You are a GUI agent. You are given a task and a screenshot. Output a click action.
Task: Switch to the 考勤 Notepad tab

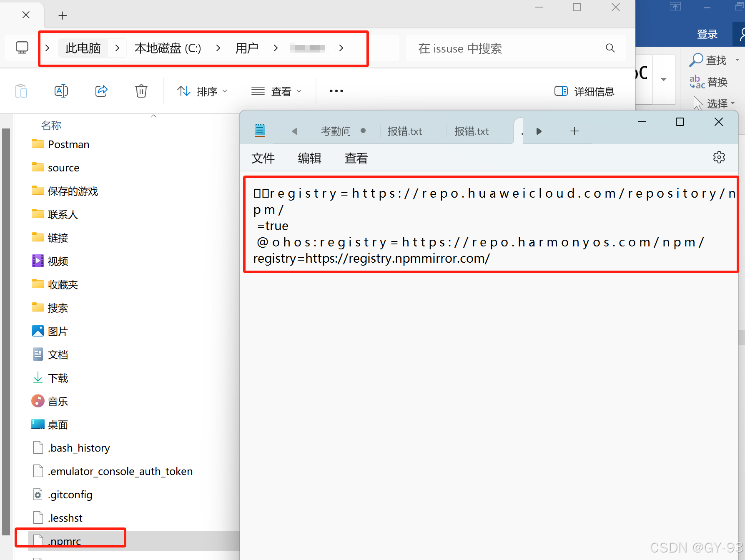click(x=336, y=131)
